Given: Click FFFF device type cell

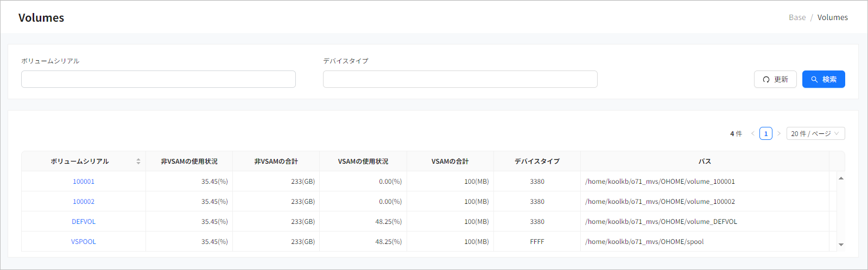Looking at the screenshot, I should click(537, 242).
